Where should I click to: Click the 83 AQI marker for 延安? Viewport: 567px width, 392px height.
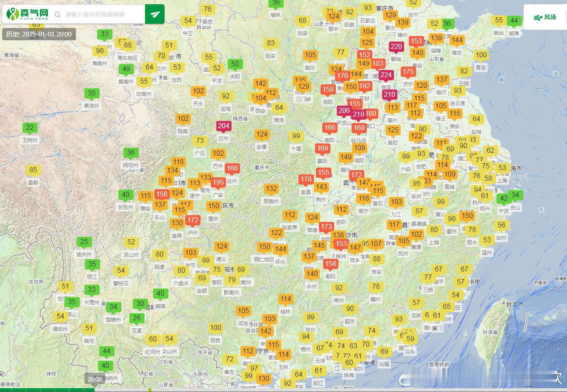(271, 43)
